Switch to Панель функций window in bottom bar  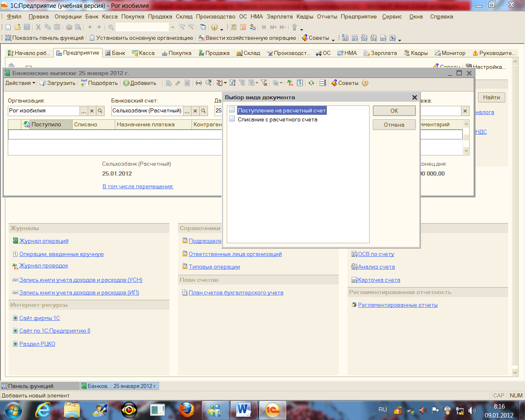pyautogui.click(x=40, y=386)
